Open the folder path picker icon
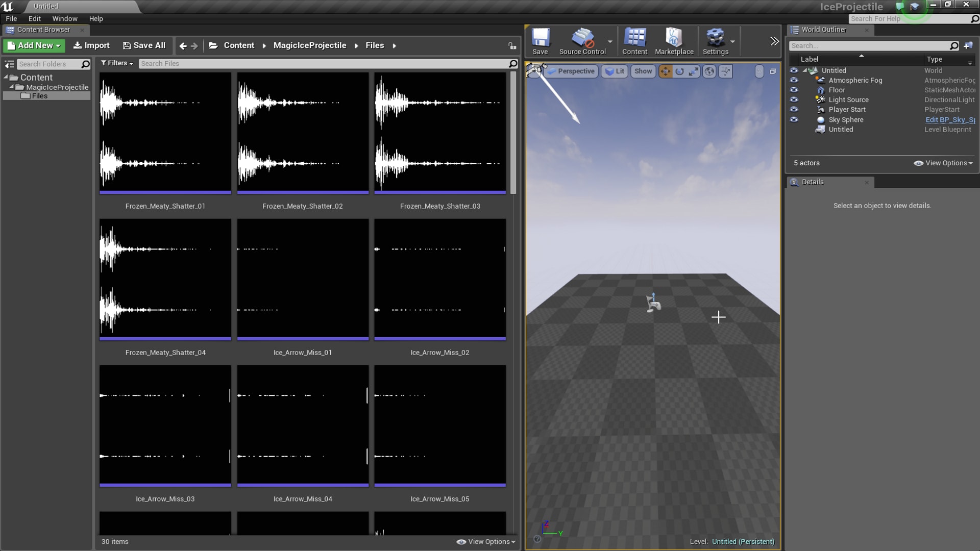The image size is (980, 551). click(x=213, y=45)
